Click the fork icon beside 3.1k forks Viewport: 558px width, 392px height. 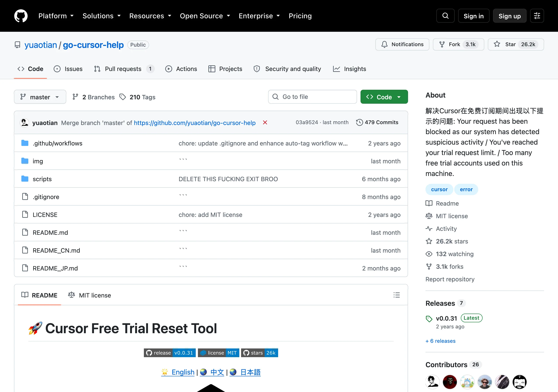[429, 266]
